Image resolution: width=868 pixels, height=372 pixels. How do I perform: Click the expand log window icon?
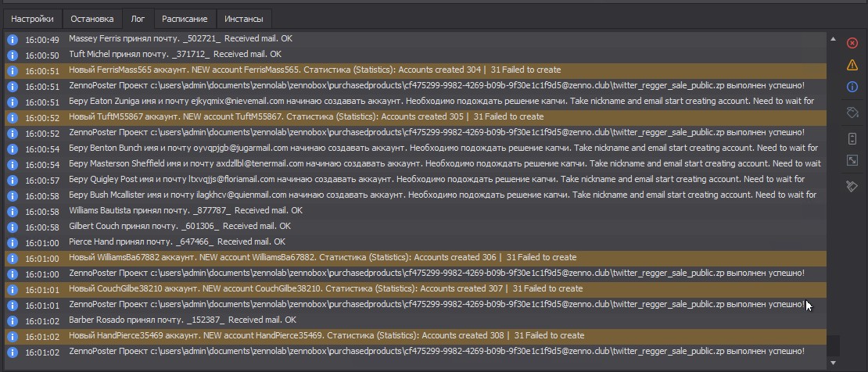pyautogui.click(x=852, y=160)
